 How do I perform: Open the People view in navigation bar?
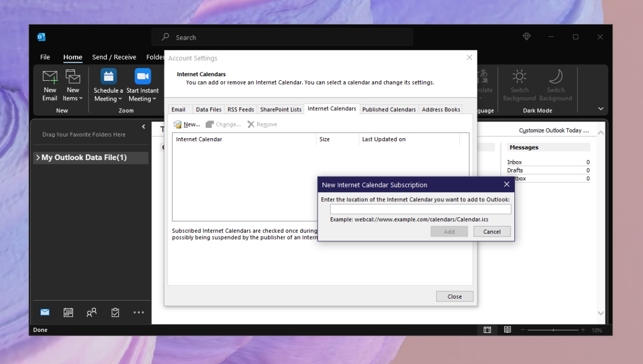pyautogui.click(x=92, y=313)
